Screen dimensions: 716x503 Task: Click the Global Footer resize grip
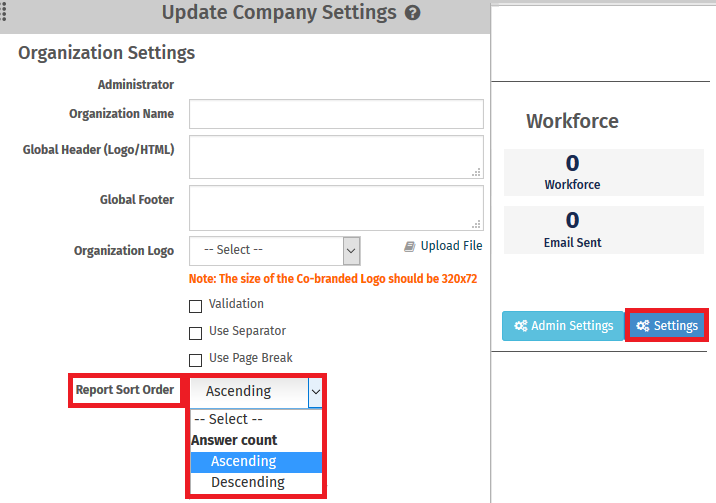point(477,224)
